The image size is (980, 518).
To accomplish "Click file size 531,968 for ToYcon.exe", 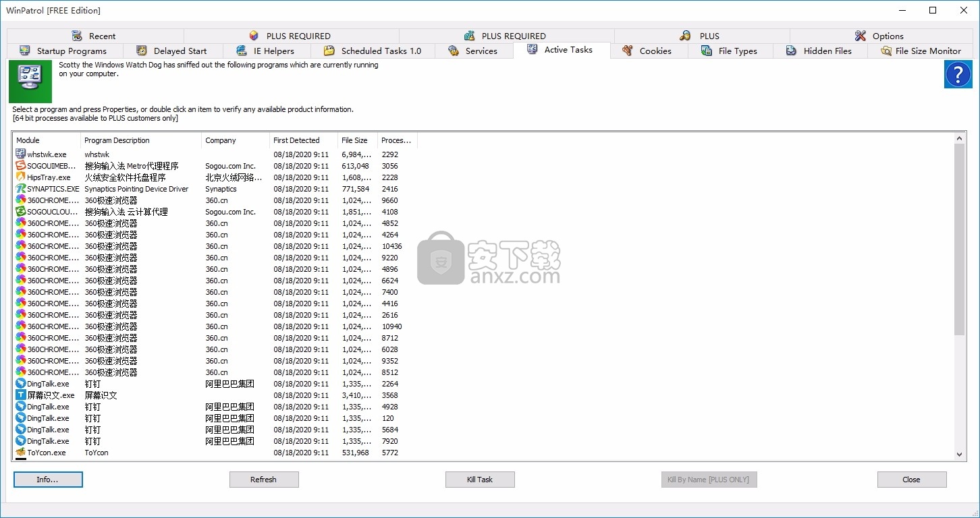I will click(x=356, y=453).
